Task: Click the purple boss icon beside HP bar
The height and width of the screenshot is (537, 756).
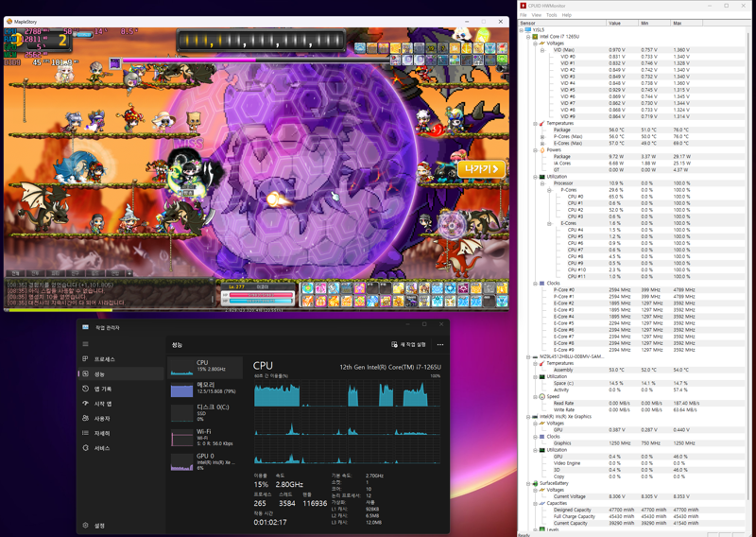Action: [x=114, y=63]
